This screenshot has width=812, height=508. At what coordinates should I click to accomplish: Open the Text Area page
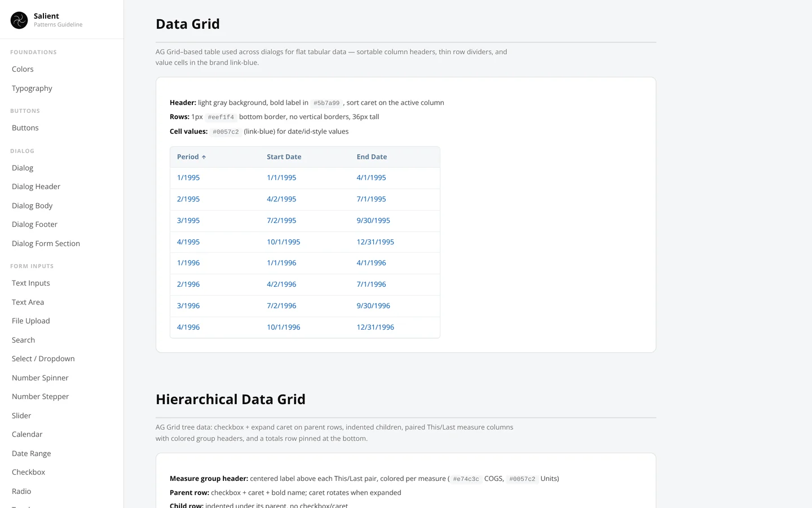click(28, 302)
